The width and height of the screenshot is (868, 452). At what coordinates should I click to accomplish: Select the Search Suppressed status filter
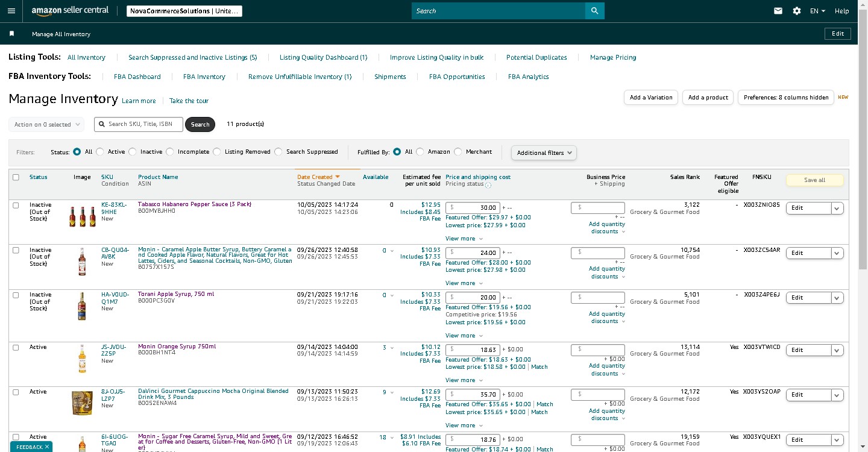[x=278, y=152]
